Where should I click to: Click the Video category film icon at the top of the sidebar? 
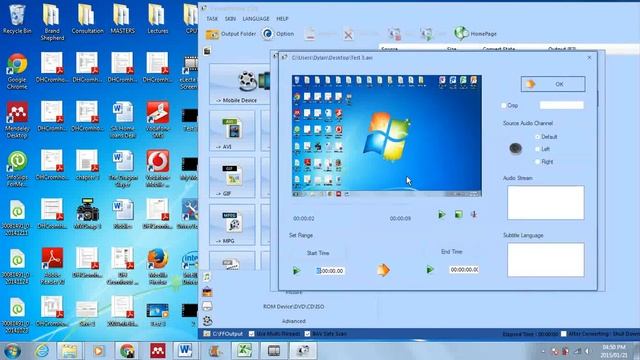coord(207,51)
